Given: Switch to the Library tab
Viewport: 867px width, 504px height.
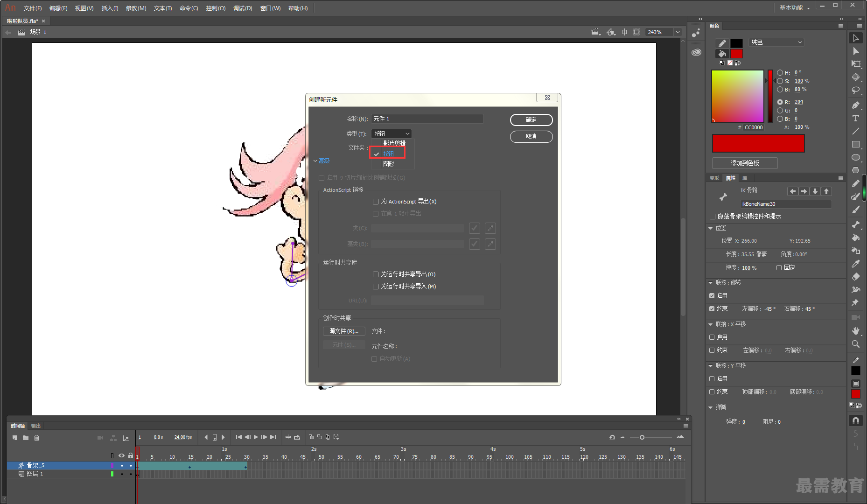Looking at the screenshot, I should (745, 178).
